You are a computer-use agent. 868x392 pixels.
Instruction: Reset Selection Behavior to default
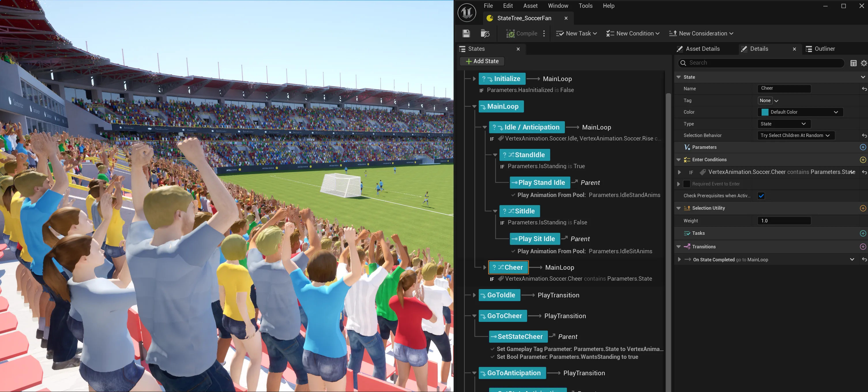coord(864,136)
